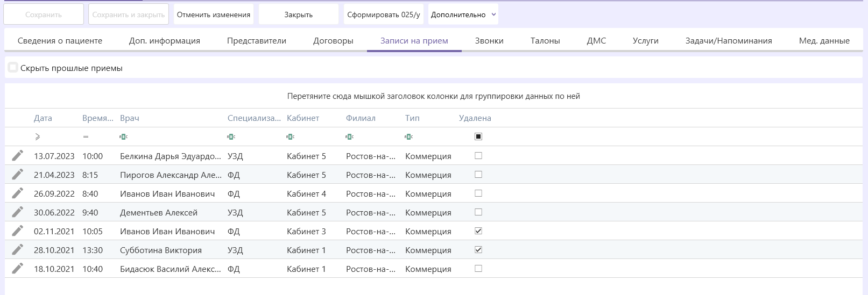Open filter operator icon under Дата column
Viewport: 868px width, 295px height.
click(37, 136)
